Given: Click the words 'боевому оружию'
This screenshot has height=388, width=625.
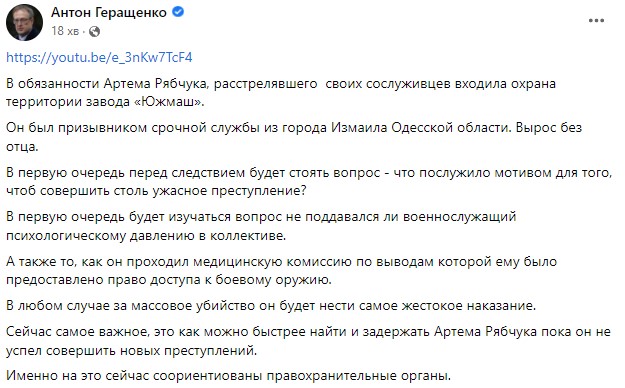Looking at the screenshot, I should (x=273, y=280).
